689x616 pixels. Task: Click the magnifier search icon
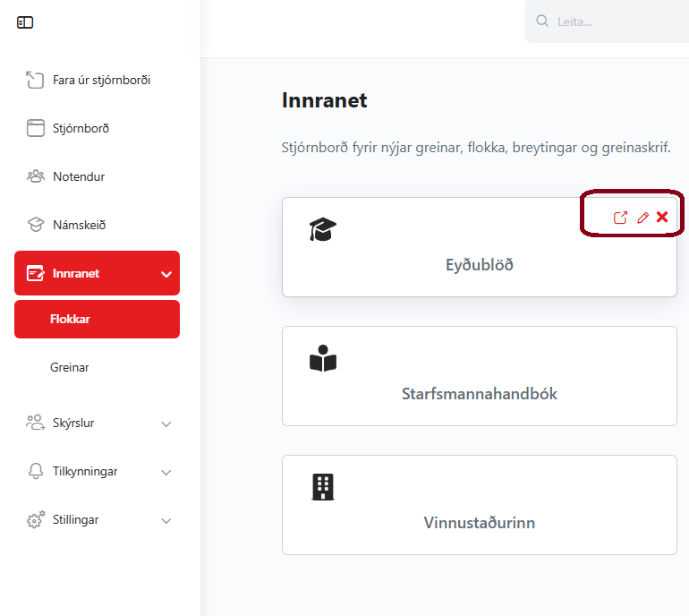tap(541, 21)
